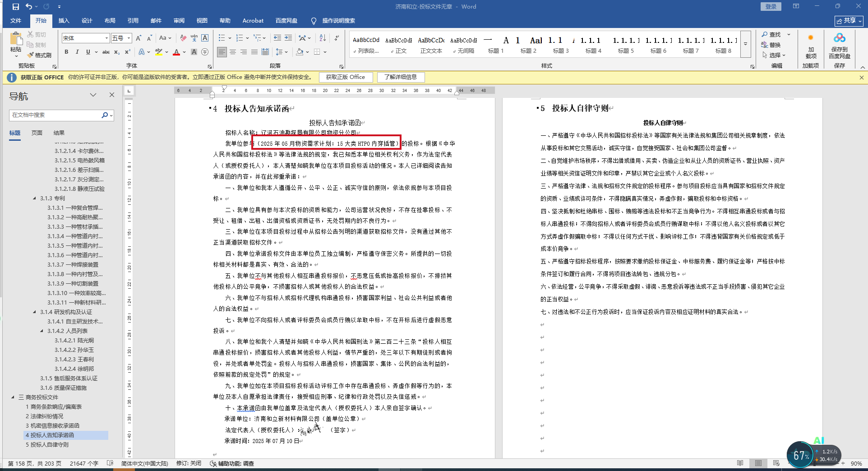Apply the red font color
868x471 pixels.
176,52
